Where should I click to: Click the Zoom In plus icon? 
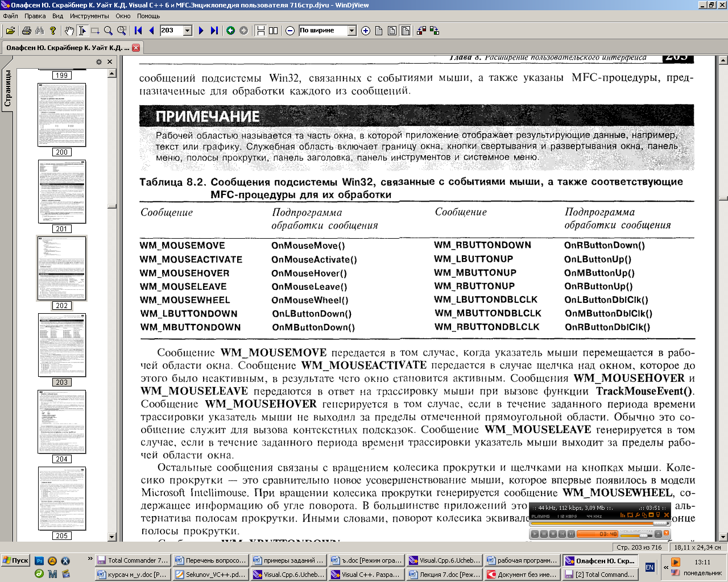pyautogui.click(x=366, y=31)
